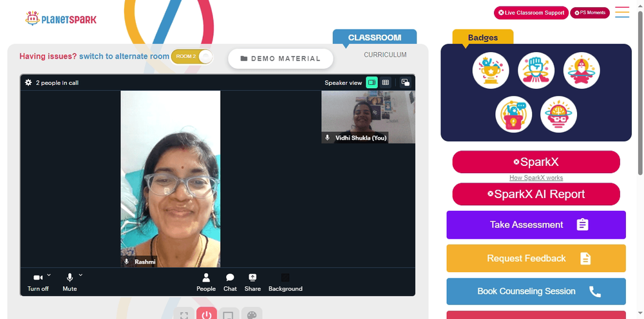Open Live Classroom Support
The image size is (644, 319).
coord(531,13)
